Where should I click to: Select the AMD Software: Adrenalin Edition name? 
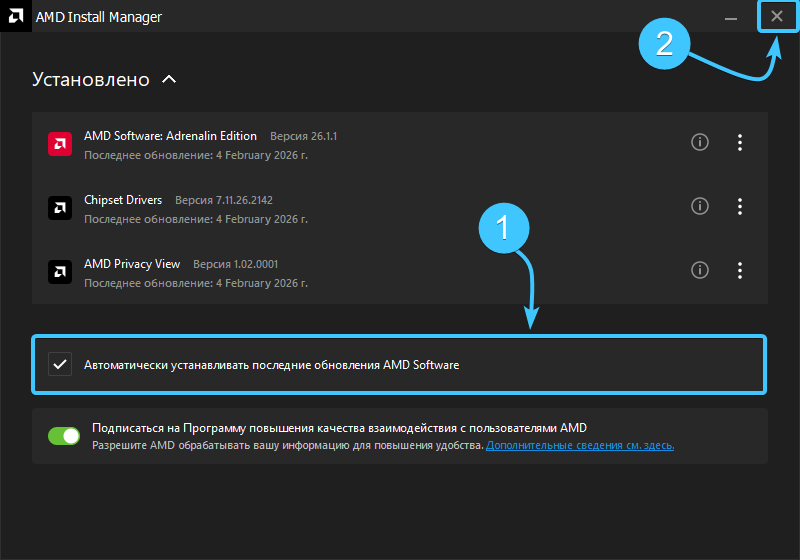170,136
